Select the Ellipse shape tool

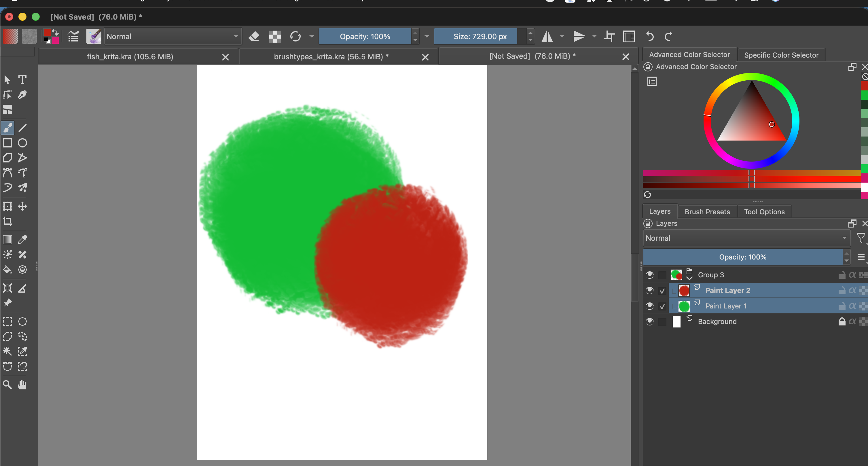click(x=22, y=143)
